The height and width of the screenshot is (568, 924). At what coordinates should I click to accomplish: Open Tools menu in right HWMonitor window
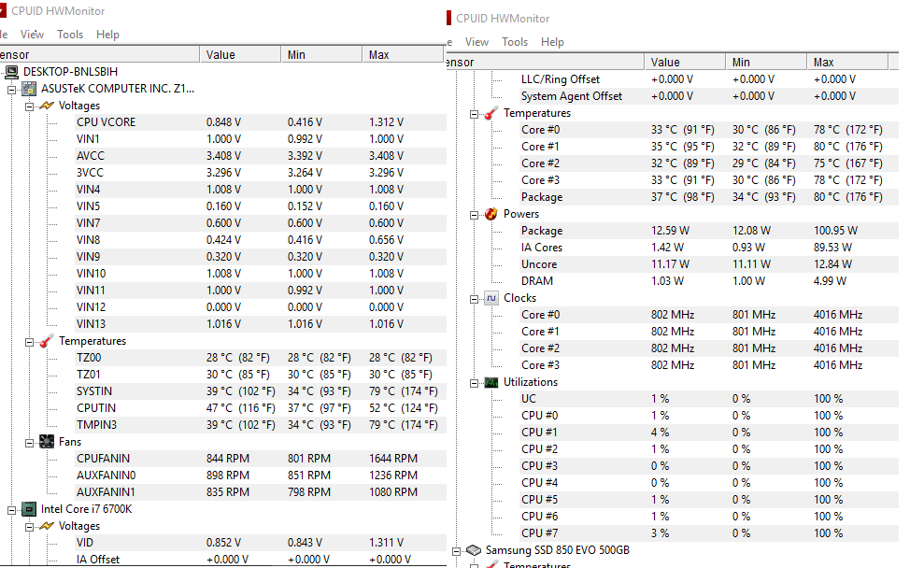tap(515, 42)
